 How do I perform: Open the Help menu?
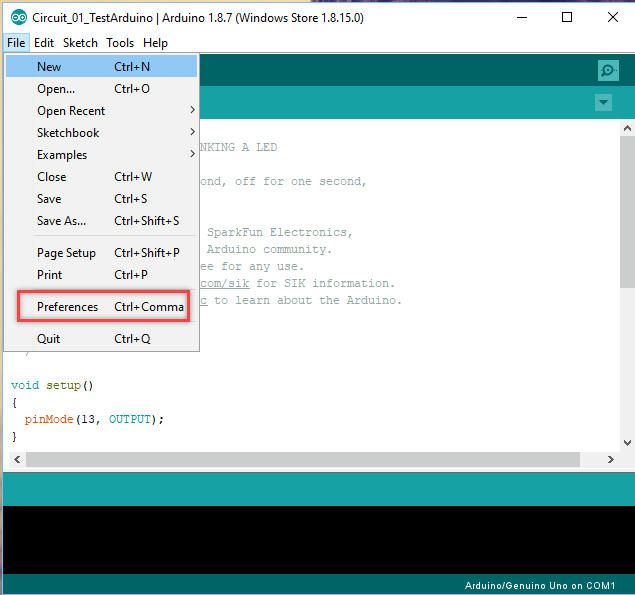[155, 43]
